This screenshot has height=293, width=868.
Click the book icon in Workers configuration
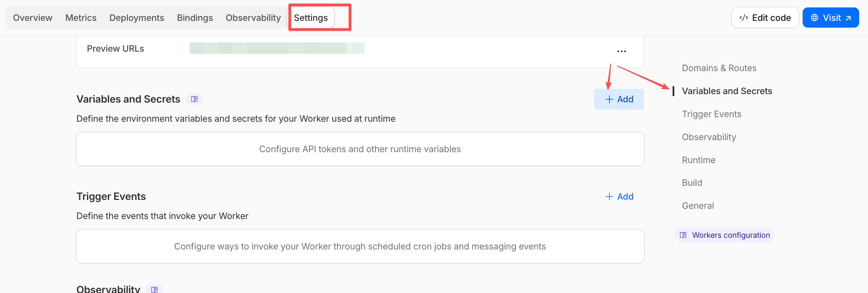(683, 235)
